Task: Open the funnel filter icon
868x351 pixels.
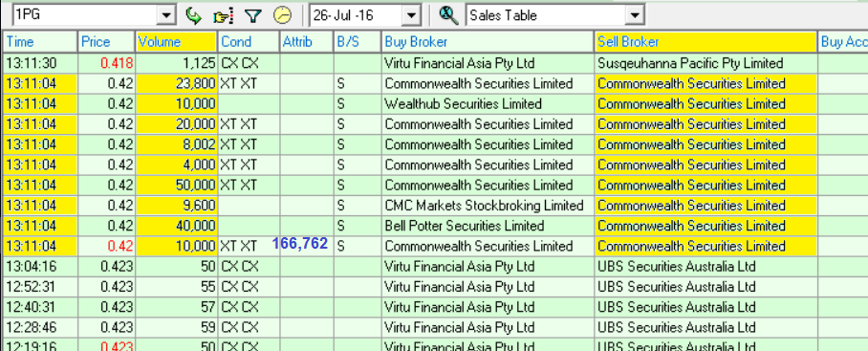Action: click(253, 15)
